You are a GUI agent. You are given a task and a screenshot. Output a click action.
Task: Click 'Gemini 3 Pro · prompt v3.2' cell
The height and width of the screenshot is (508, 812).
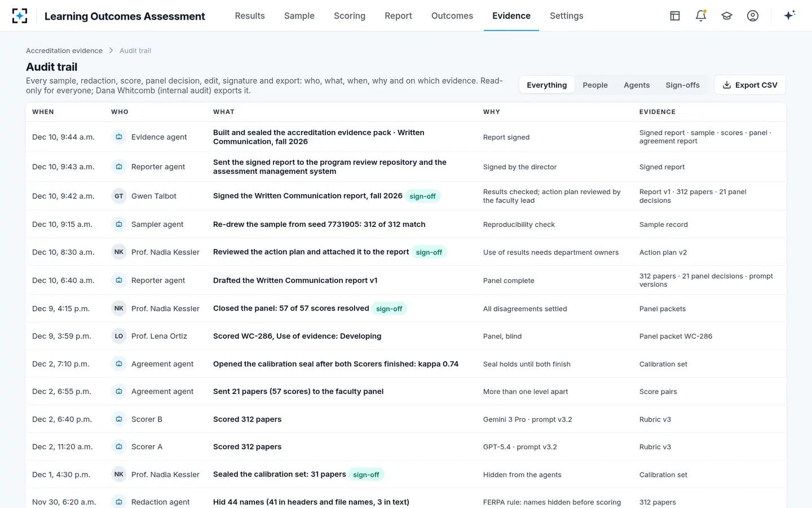coord(527,419)
